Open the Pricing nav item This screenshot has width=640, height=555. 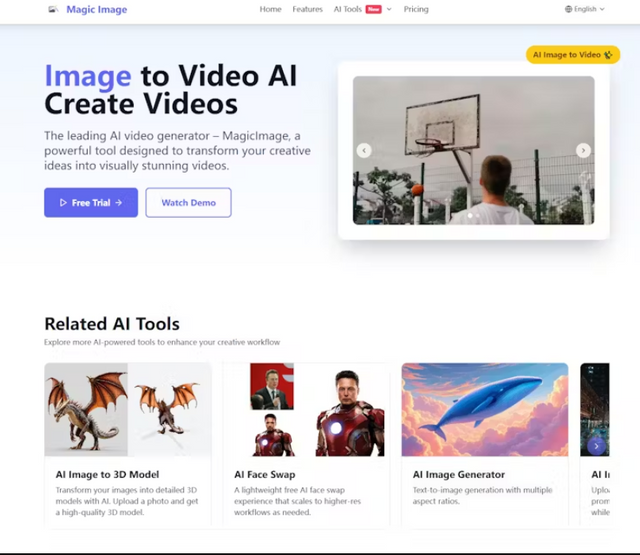[416, 9]
